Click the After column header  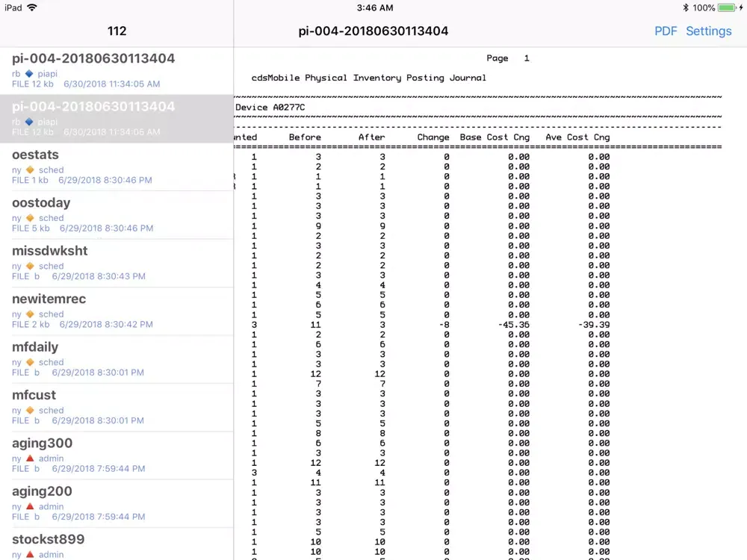(x=371, y=137)
